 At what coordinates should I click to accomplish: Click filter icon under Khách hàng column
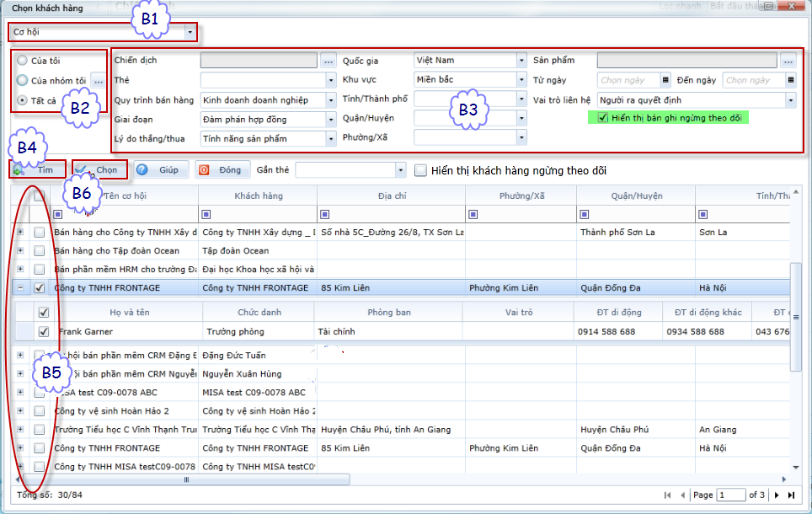(x=206, y=214)
